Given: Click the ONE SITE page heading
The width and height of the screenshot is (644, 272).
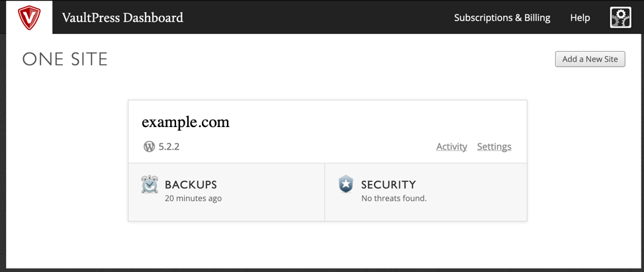Looking at the screenshot, I should 65,60.
